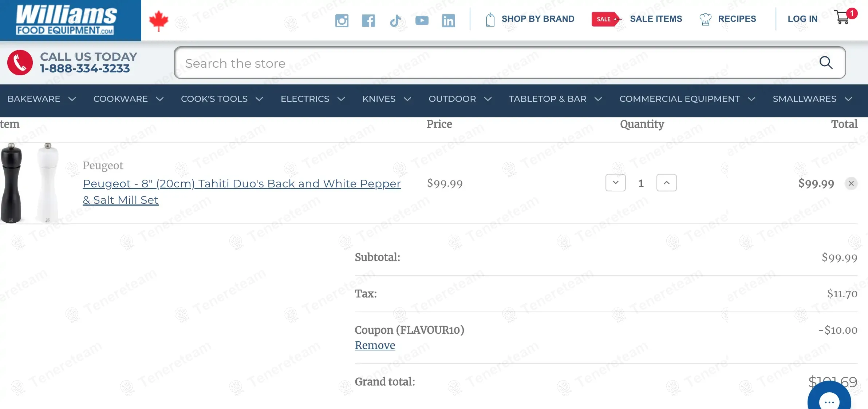
Task: Increase quantity with up arrow
Action: tap(667, 183)
